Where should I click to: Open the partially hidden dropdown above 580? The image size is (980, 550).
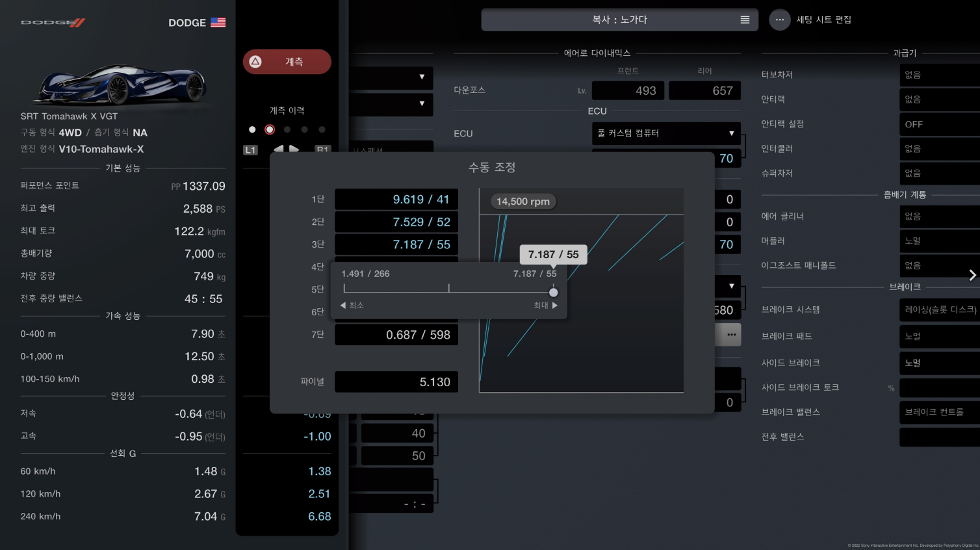pos(729,286)
